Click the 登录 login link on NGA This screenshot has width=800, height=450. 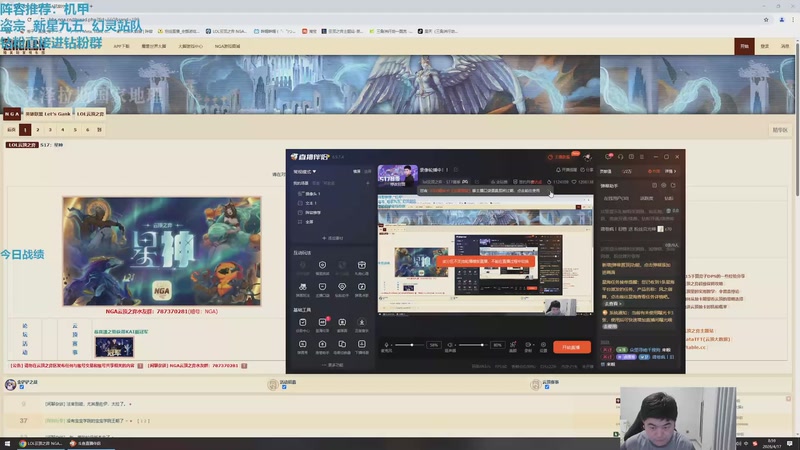click(765, 46)
